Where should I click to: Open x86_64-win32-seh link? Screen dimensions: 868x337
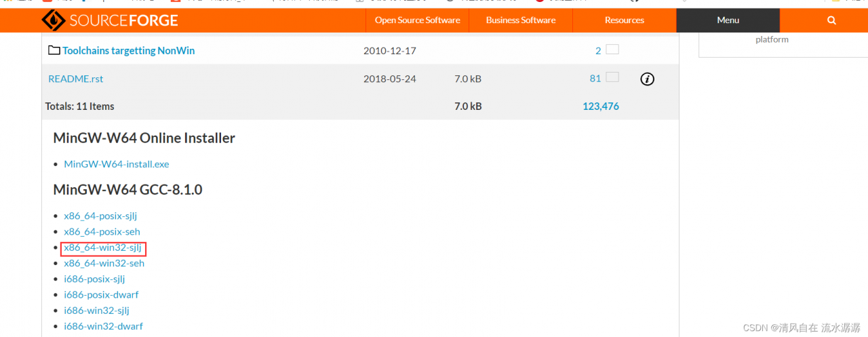pyautogui.click(x=104, y=263)
